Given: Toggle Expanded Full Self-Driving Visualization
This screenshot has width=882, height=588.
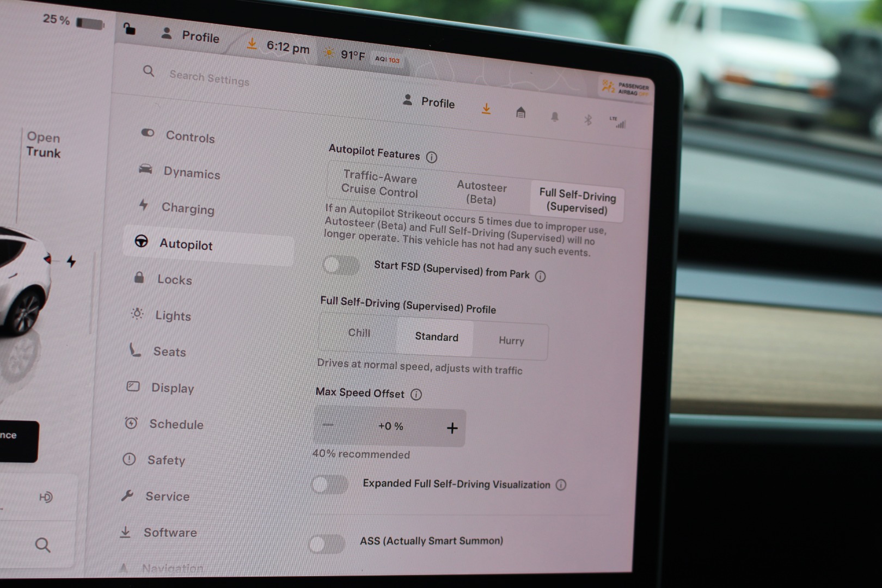Looking at the screenshot, I should 330,484.
